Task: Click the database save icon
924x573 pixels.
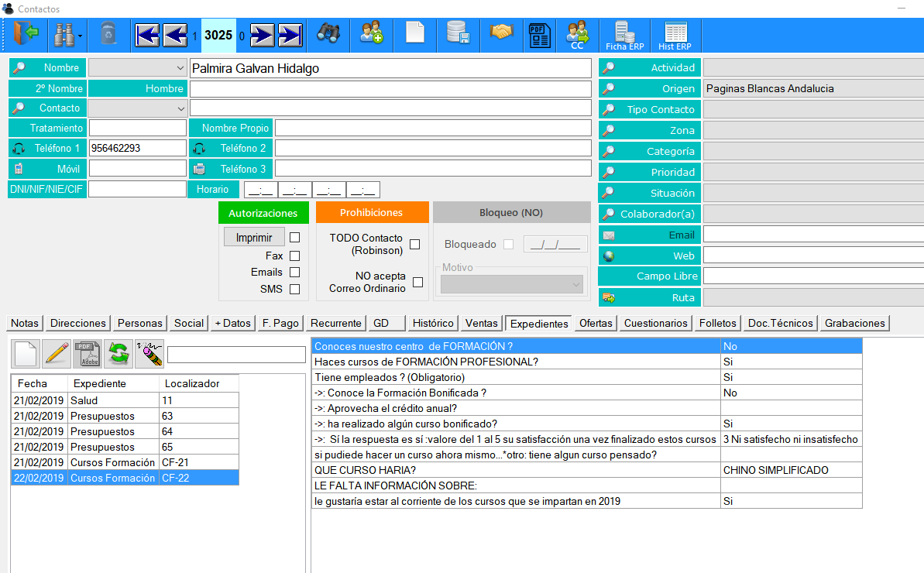Action: [x=458, y=33]
